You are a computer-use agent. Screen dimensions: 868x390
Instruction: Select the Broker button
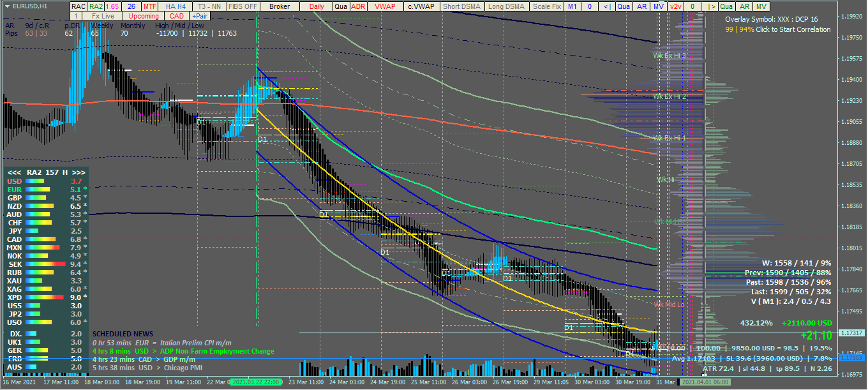coord(280,6)
